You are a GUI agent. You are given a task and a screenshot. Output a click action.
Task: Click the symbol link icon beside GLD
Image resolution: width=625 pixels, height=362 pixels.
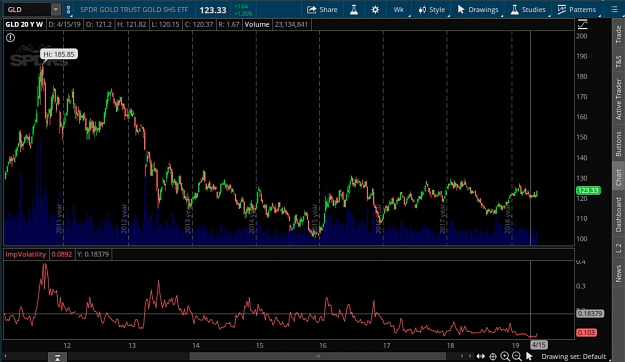point(68,10)
